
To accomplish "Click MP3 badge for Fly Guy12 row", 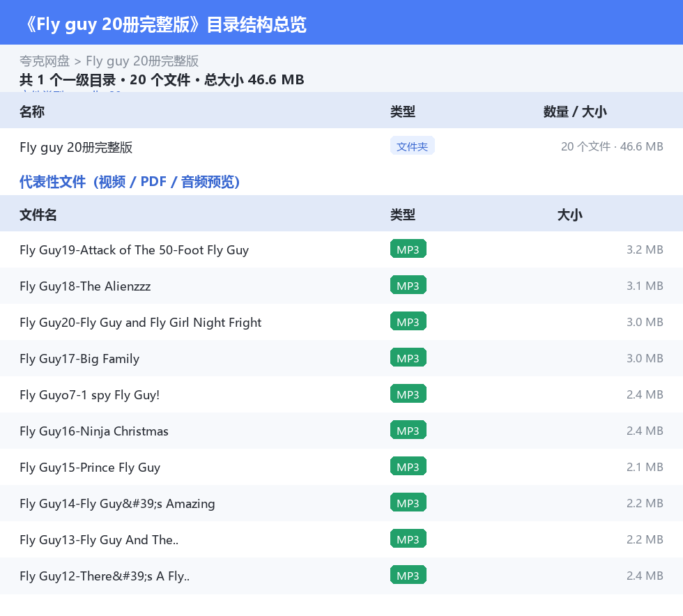I will coord(408,575).
